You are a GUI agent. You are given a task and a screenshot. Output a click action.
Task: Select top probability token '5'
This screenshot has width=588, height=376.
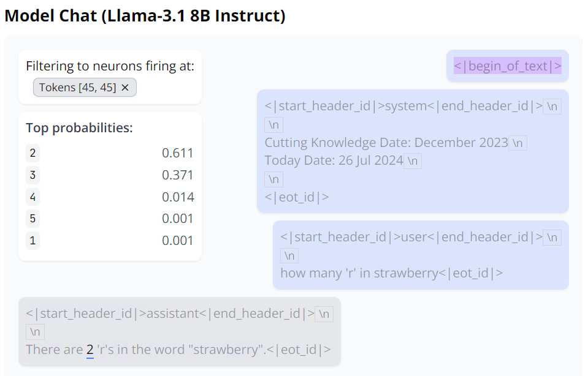[x=32, y=219]
